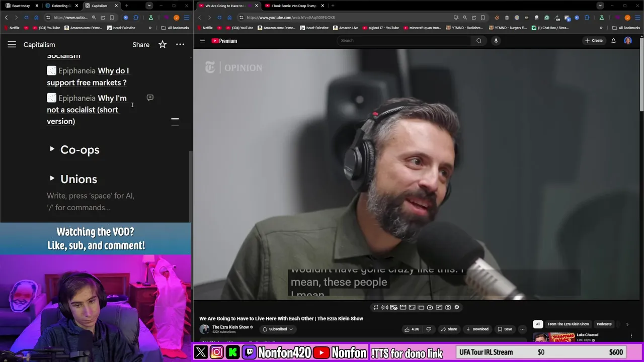Click the YouTube search magnifier button
The height and width of the screenshot is (362, 644).
478,41
